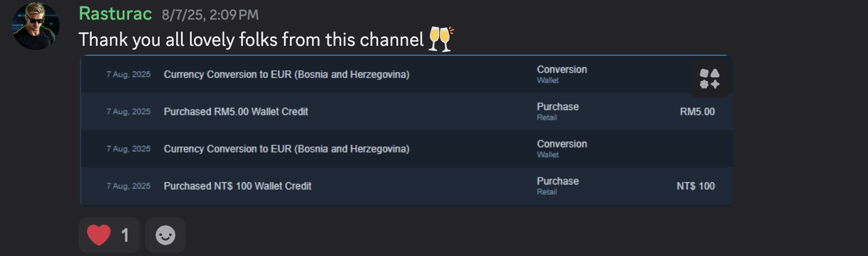Click the "Purchased RM5.00 Wallet Credit" entry

point(236,111)
